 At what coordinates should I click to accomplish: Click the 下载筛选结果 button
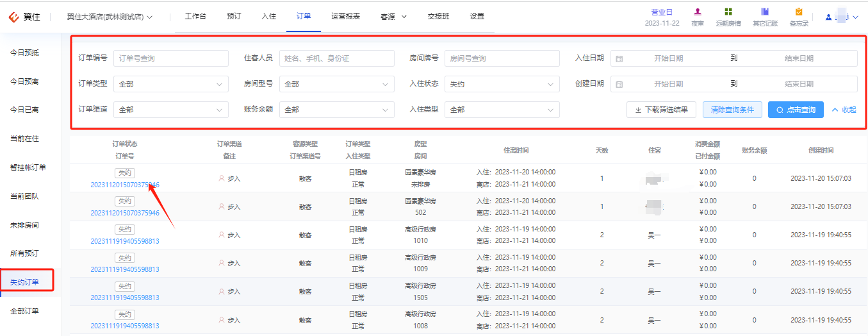pos(661,110)
